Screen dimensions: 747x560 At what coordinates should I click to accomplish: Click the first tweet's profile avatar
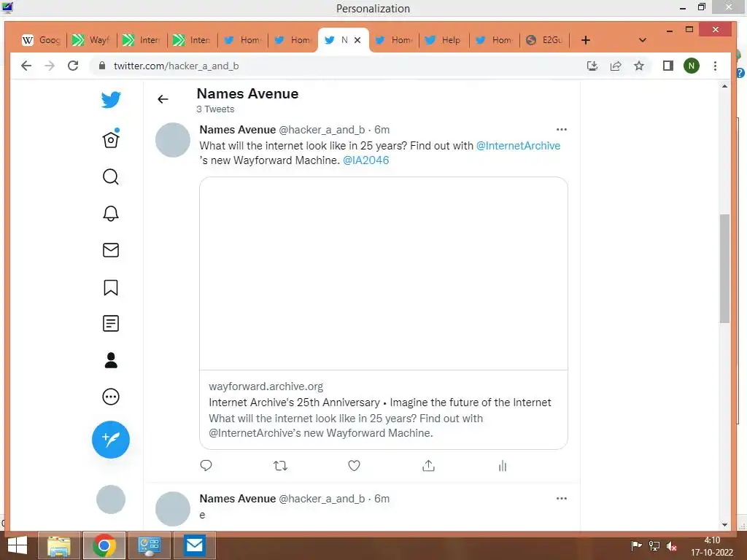click(x=172, y=140)
